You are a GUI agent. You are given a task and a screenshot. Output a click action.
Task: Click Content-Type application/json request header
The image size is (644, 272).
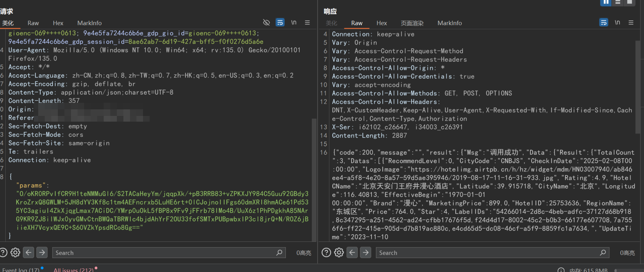[x=91, y=92]
